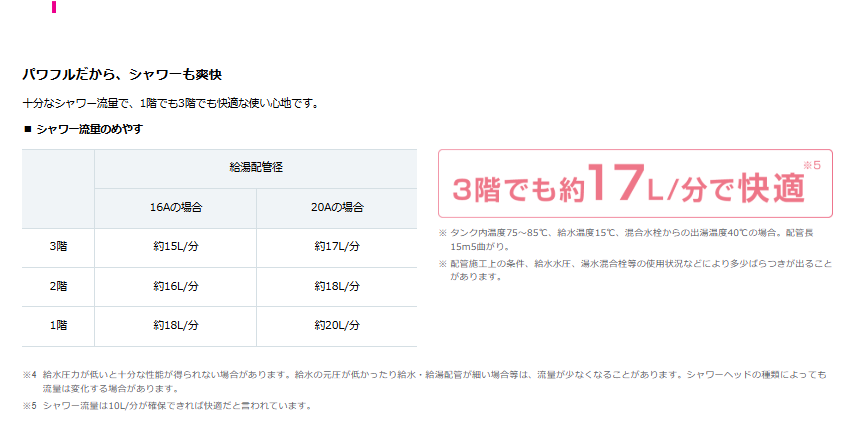Click the ※5 footnote marker at the bottom
The height and width of the screenshot is (428, 861).
coord(29,406)
